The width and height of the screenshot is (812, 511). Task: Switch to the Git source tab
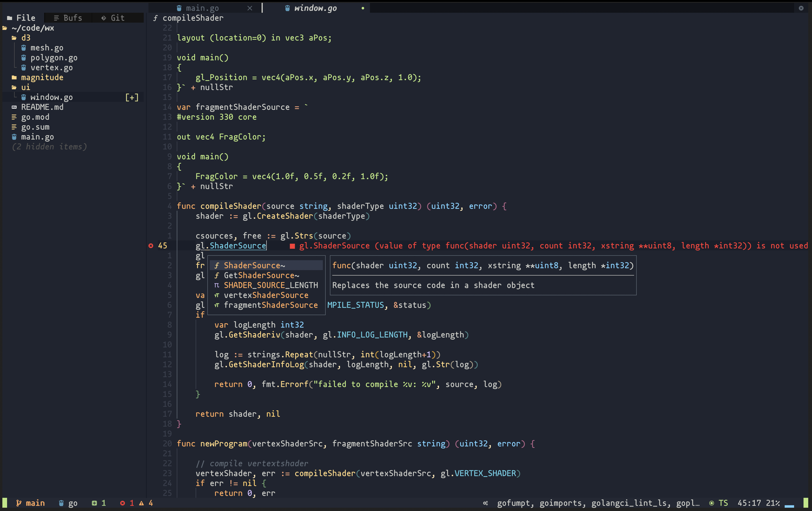coord(113,18)
